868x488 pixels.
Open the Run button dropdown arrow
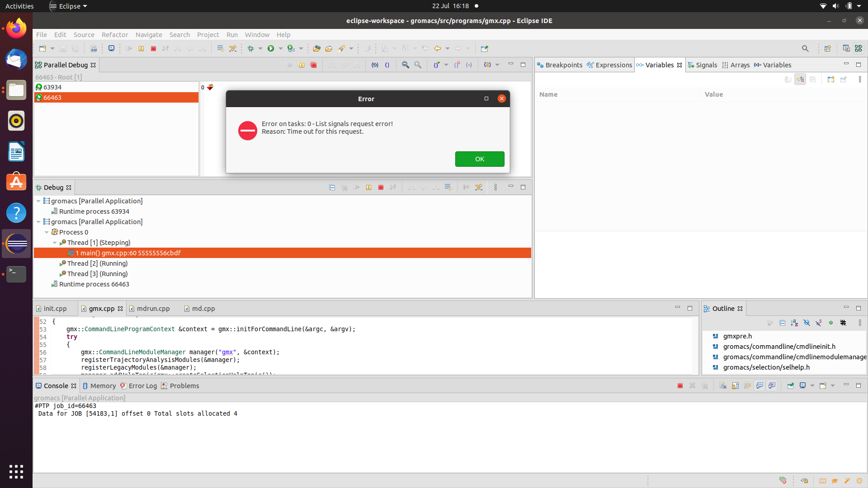pos(281,48)
